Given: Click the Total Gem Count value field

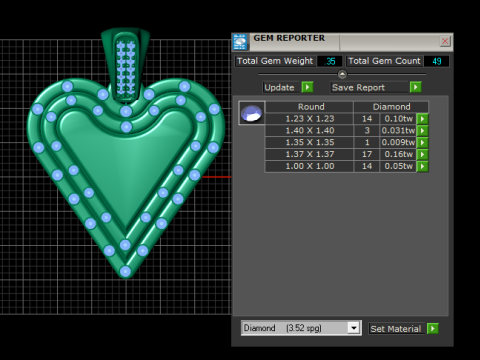Looking at the screenshot, I should click(x=436, y=61).
